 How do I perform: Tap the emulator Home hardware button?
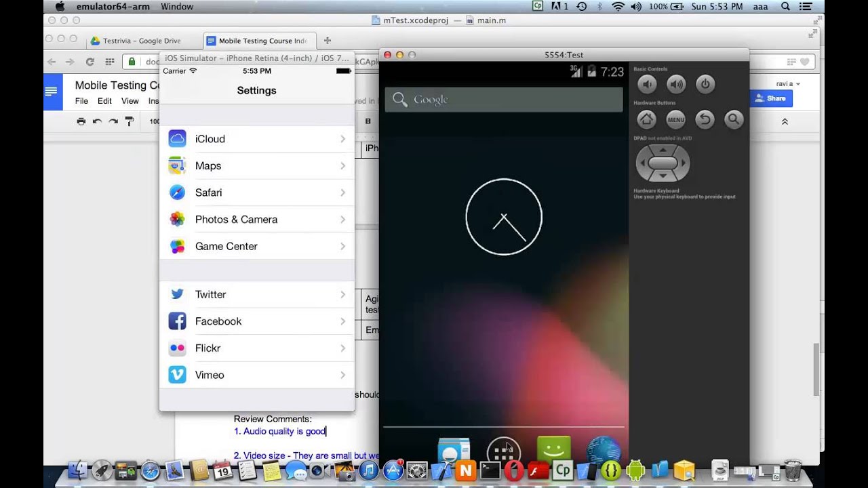pos(647,120)
